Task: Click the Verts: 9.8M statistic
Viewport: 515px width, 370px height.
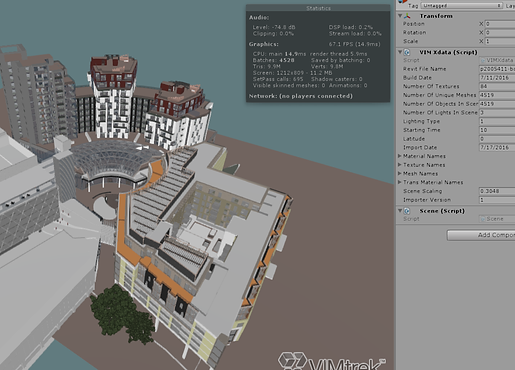Action: 327,67
